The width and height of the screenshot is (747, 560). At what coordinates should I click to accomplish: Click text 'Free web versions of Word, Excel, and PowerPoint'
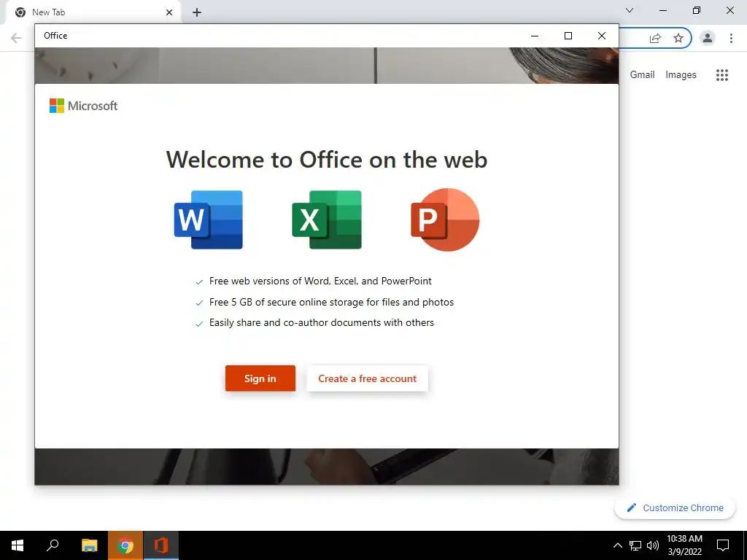[x=321, y=281]
